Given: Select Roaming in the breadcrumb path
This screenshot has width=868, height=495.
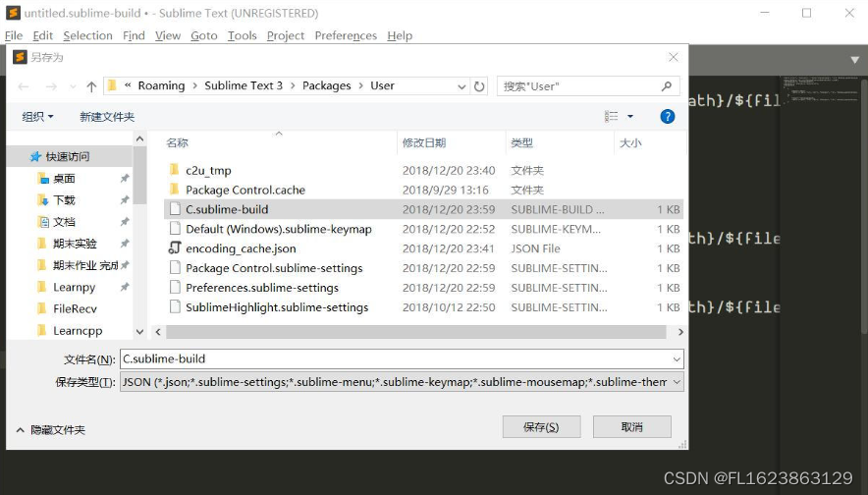Looking at the screenshot, I should coord(161,85).
